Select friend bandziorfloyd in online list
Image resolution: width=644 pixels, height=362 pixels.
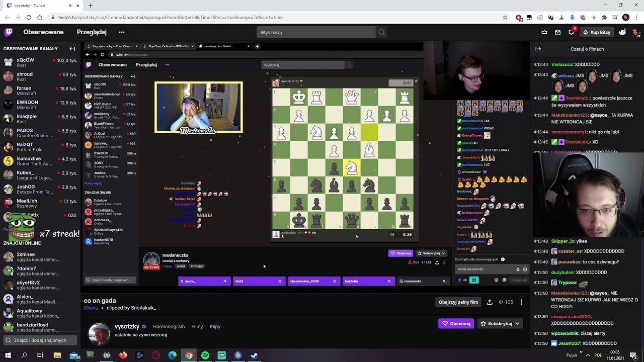point(40,327)
